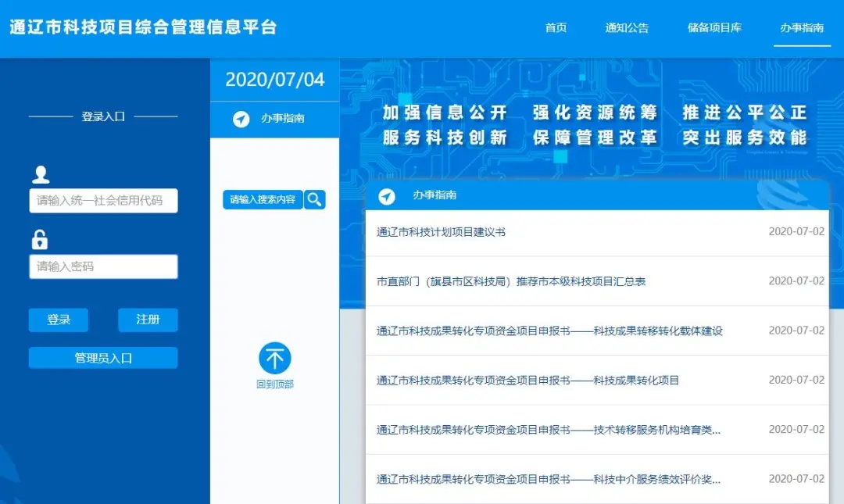
Task: Click the back-to-top arrow icon
Action: (x=274, y=358)
